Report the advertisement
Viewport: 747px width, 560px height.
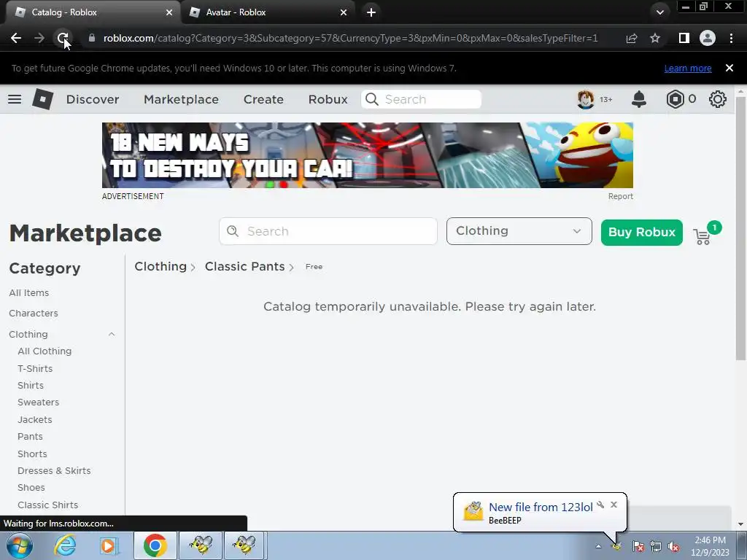pos(620,196)
